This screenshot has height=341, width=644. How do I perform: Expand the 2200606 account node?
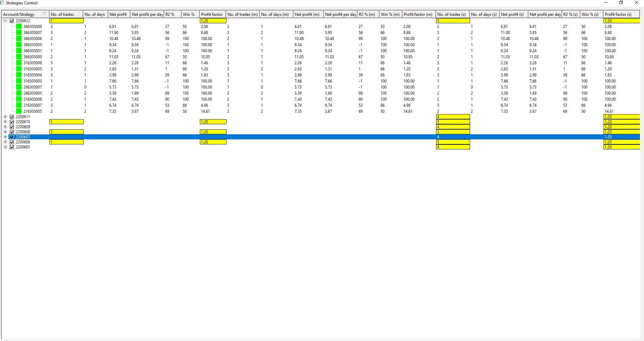pyautogui.click(x=5, y=142)
